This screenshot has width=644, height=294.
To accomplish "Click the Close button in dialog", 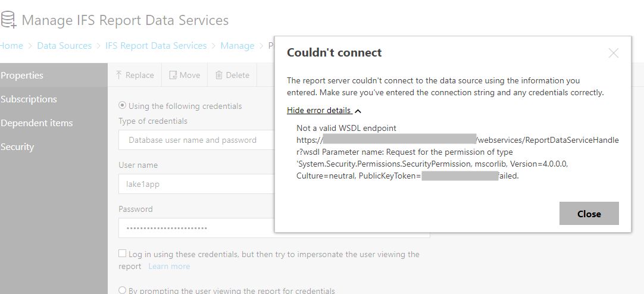I will tap(589, 214).
